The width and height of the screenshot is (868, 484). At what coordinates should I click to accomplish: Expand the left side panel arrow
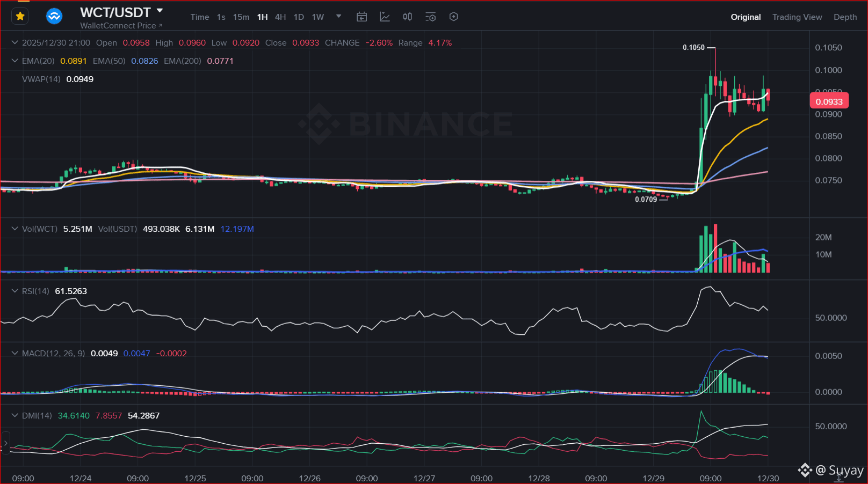click(x=5, y=443)
